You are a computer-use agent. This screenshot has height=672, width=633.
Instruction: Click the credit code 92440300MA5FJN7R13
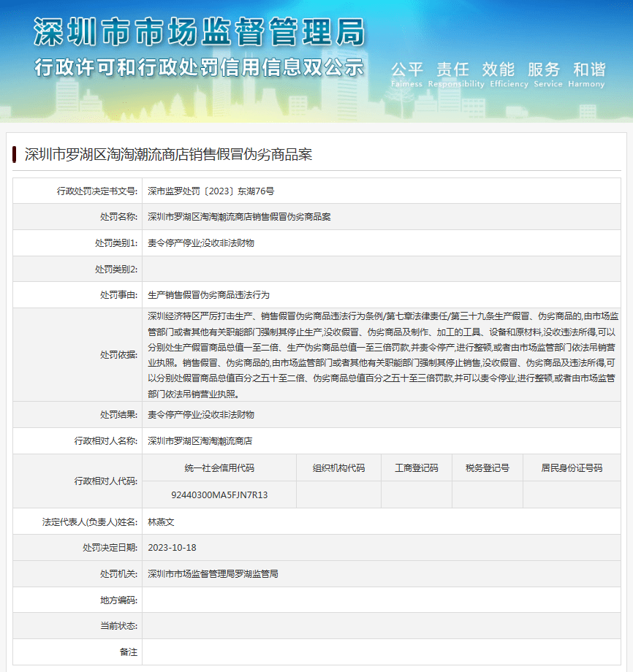click(x=219, y=495)
